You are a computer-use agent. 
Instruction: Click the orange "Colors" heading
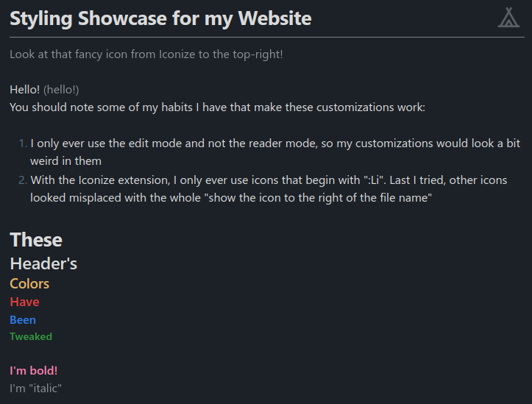pos(29,284)
